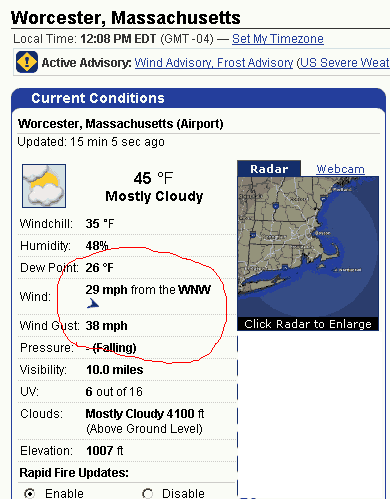
Task: Open the Wind Advisory, Frost Advisory link
Action: [214, 63]
